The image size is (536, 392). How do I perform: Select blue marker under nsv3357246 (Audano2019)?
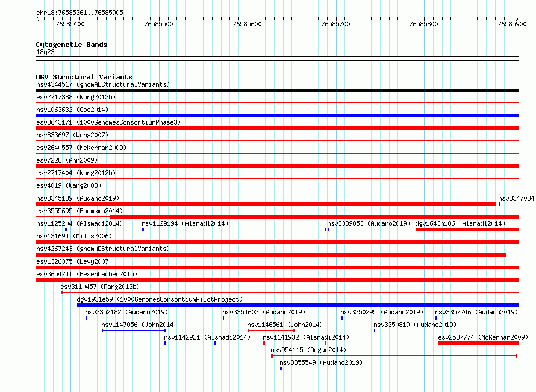(x=436, y=318)
